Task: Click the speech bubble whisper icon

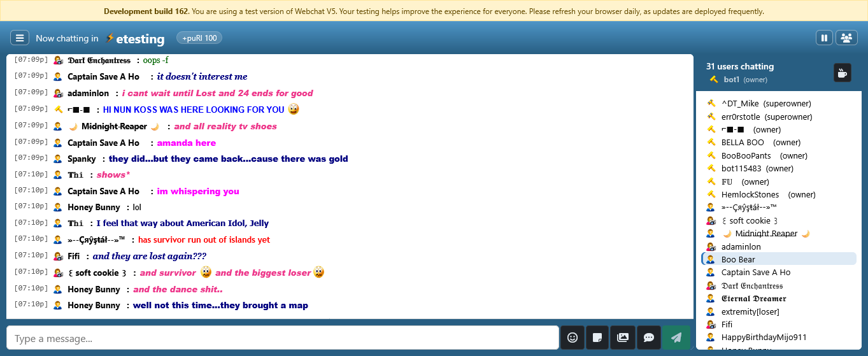Action: (648, 338)
